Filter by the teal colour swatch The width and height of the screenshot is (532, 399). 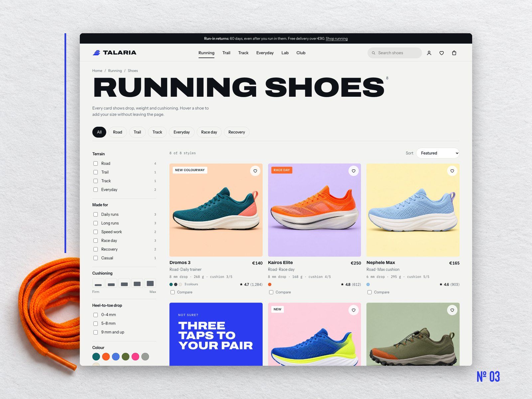pyautogui.click(x=96, y=357)
